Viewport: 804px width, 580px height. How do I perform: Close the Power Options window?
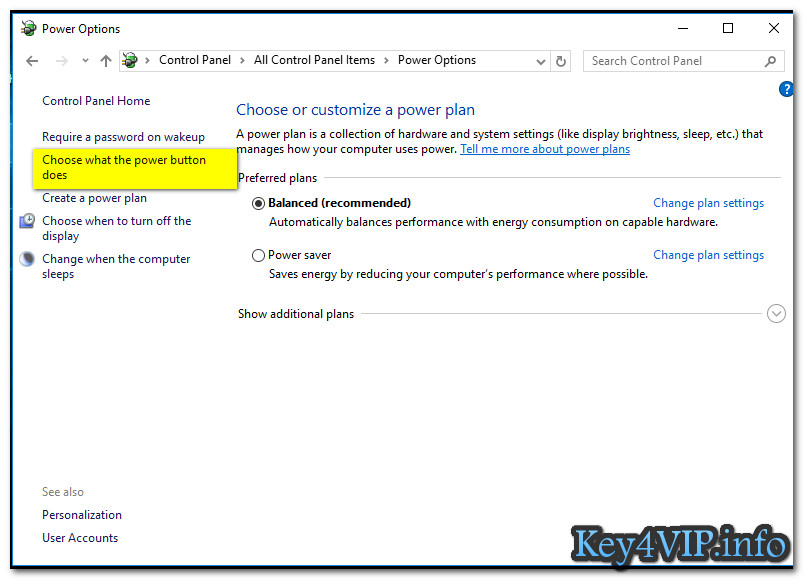[x=774, y=28]
